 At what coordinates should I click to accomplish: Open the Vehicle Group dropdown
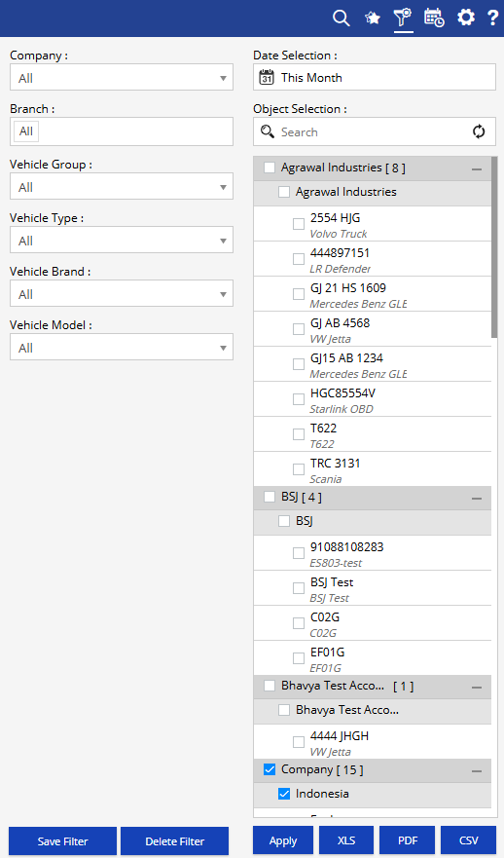tap(122, 186)
